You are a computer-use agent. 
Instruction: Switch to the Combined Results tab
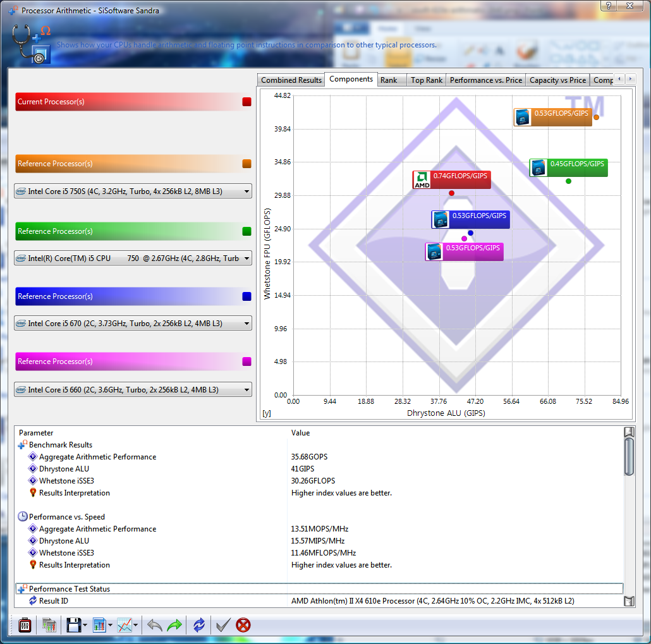coord(291,80)
